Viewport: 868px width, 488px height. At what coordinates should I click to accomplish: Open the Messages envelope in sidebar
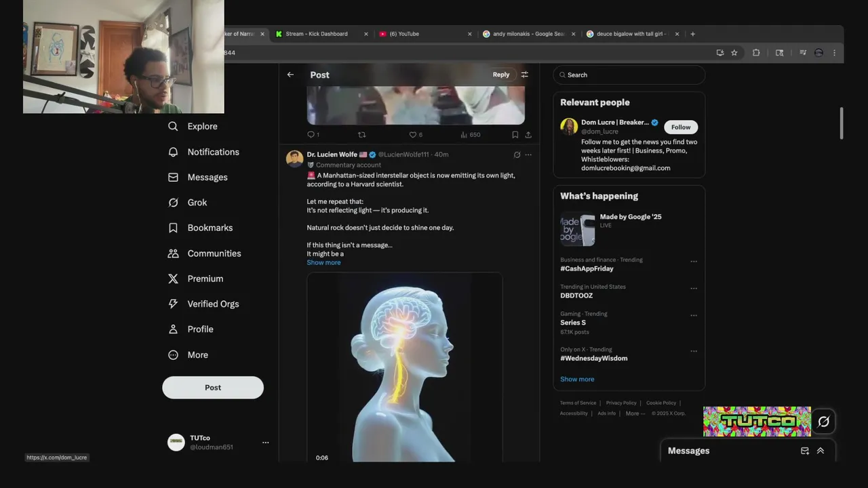pyautogui.click(x=198, y=177)
